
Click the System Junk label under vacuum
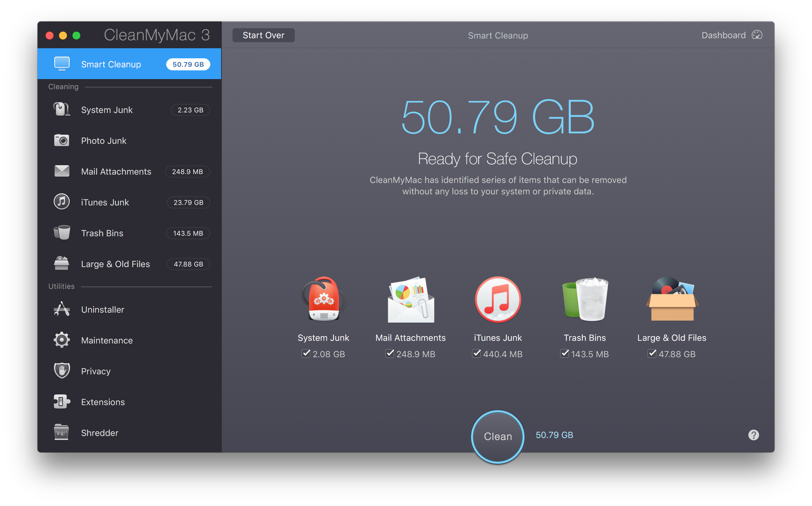[323, 337]
